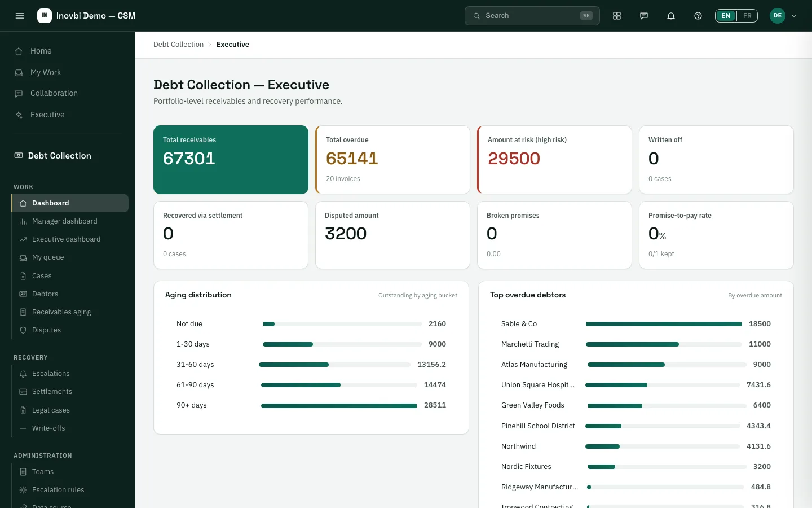Open the apps grid icon
Screen dimensions: 812x508
617,16
